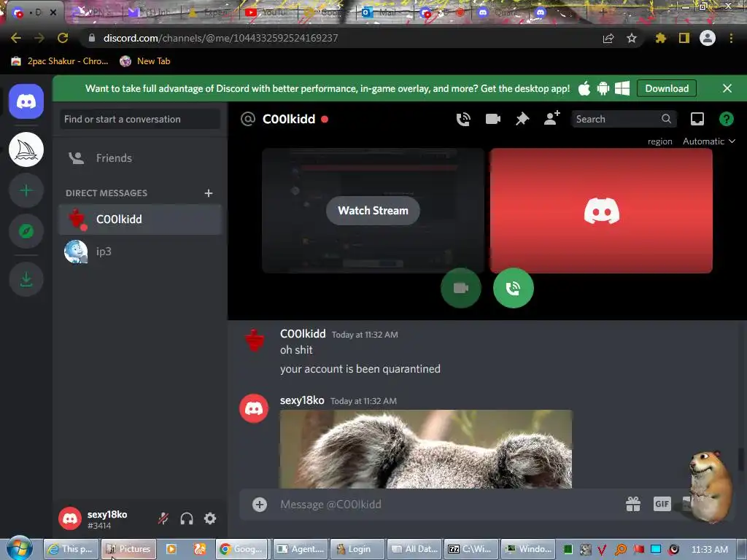747x560 pixels.
Task: Open Agent taskbar item
Action: click(x=301, y=549)
